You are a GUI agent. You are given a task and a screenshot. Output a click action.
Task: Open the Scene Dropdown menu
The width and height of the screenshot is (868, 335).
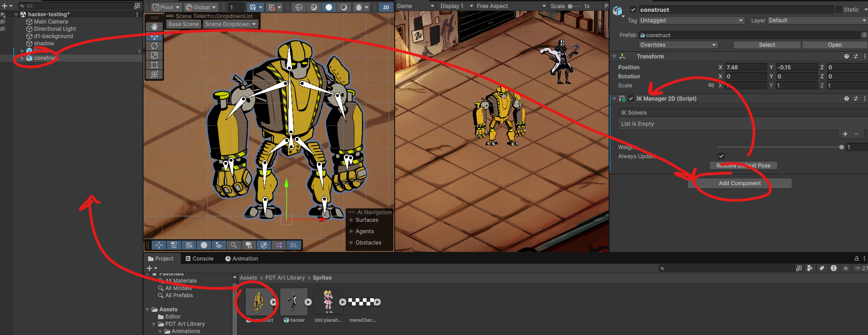point(230,24)
